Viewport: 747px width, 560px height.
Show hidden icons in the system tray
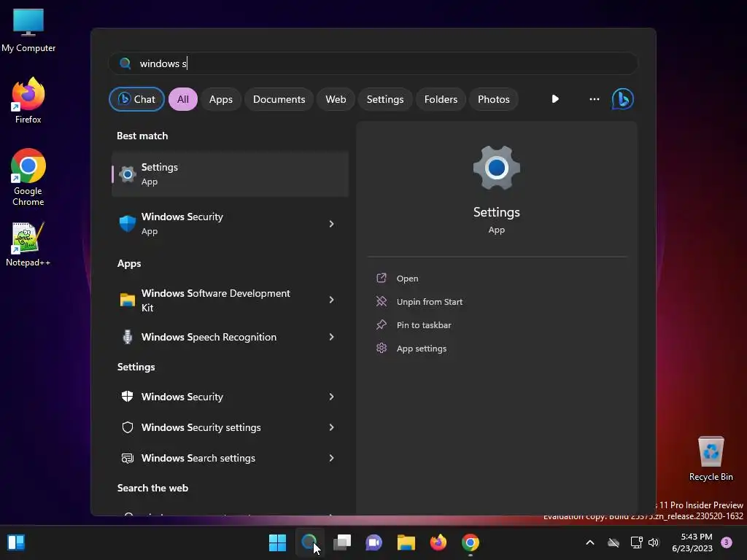(589, 542)
